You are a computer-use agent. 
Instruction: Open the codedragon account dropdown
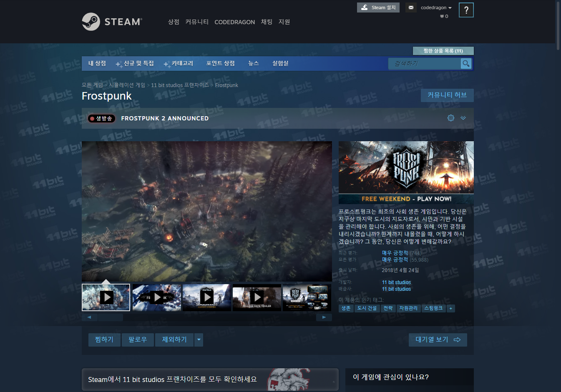[x=436, y=7]
